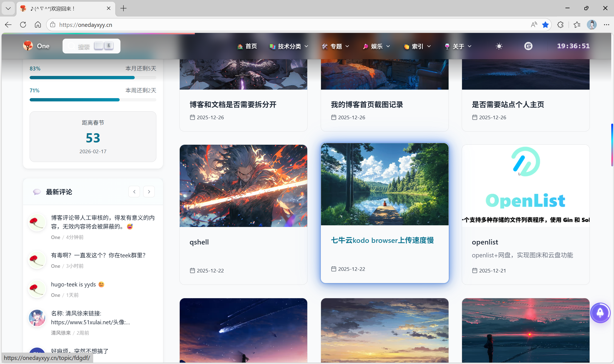This screenshot has width=614, height=364.
Task: Click the circular G icon in navbar
Action: (x=528, y=46)
